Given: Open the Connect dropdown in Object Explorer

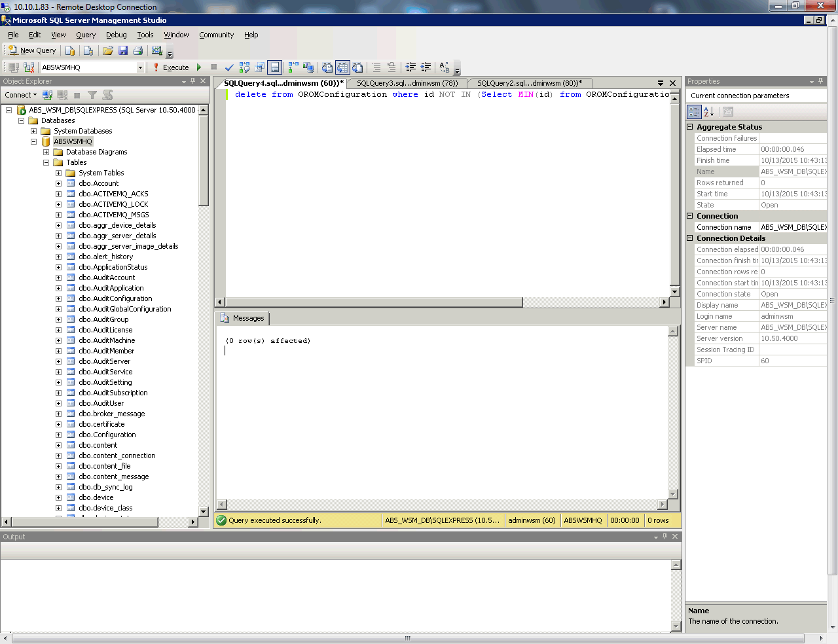Looking at the screenshot, I should click(21, 95).
